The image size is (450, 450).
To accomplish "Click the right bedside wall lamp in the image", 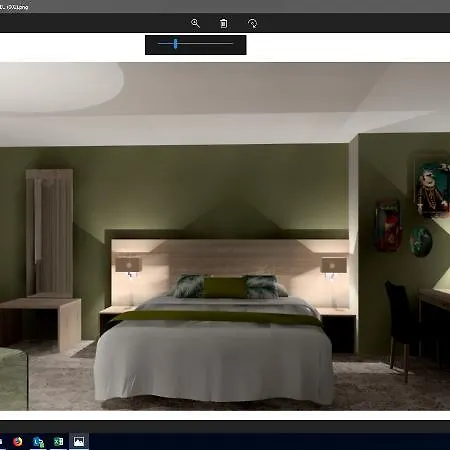I will click(x=333, y=266).
